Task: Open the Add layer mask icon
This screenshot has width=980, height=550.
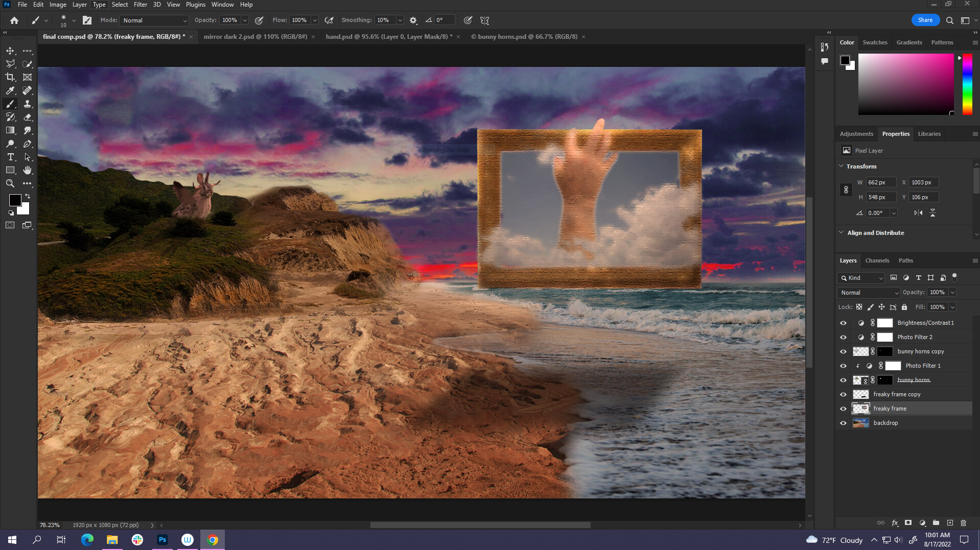Action: (908, 522)
